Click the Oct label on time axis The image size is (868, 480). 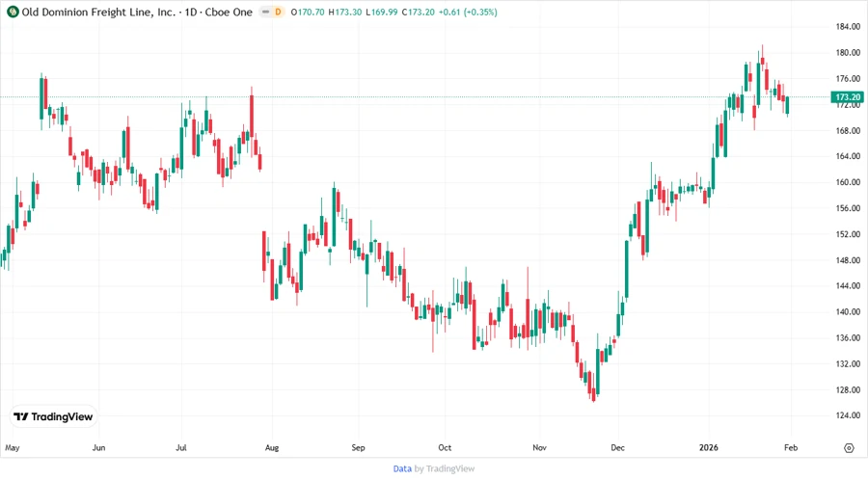[445, 447]
